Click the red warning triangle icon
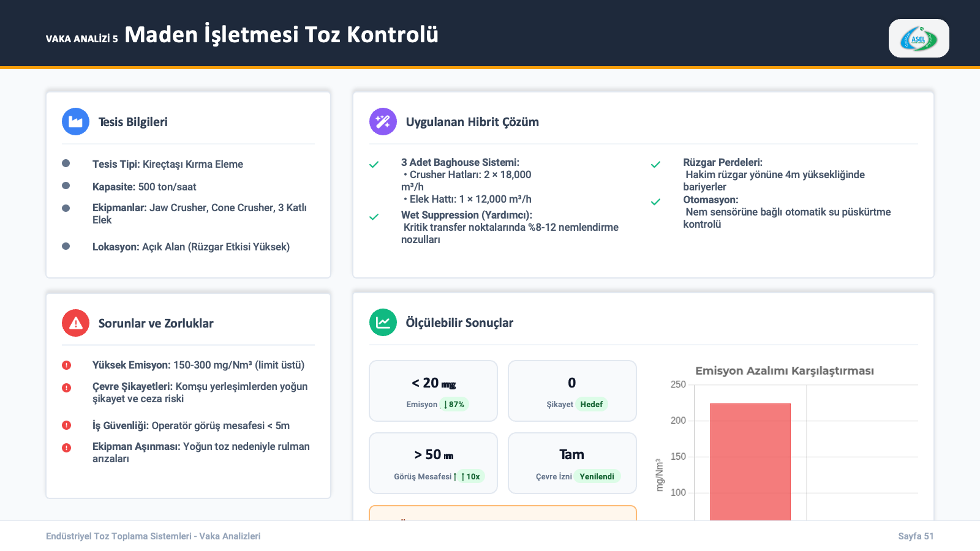The image size is (980, 551). click(76, 323)
